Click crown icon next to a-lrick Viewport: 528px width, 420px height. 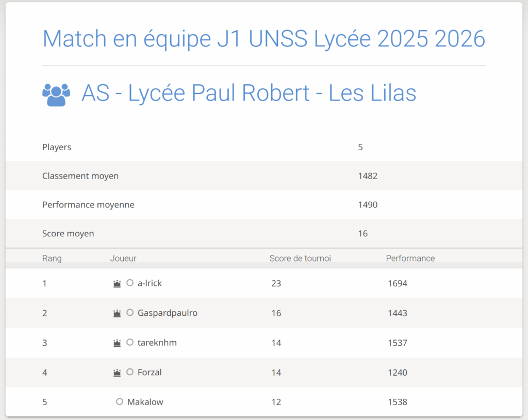(x=117, y=283)
